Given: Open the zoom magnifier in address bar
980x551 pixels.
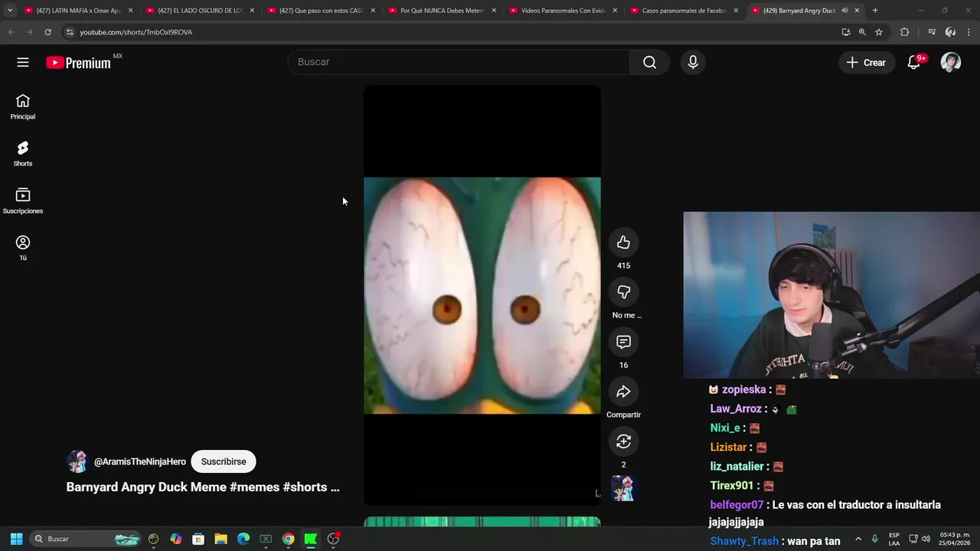Looking at the screenshot, I should (862, 32).
